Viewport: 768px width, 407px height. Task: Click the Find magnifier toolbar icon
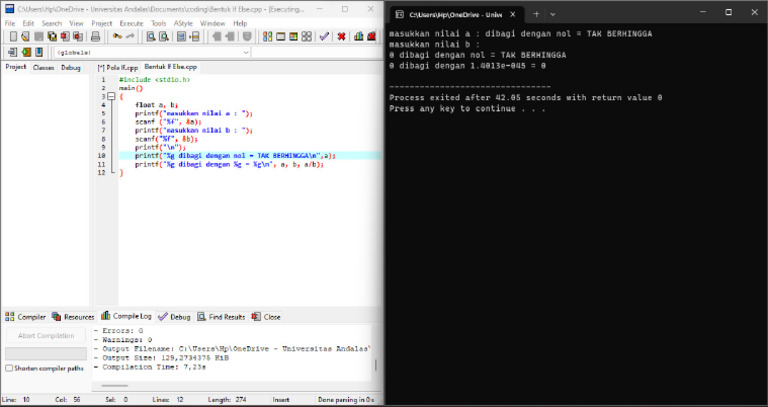click(151, 36)
